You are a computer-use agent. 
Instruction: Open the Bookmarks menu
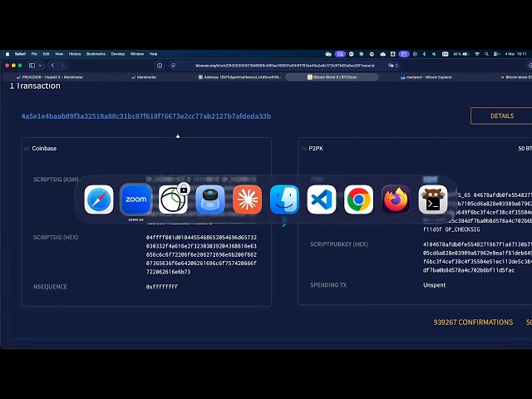point(96,54)
